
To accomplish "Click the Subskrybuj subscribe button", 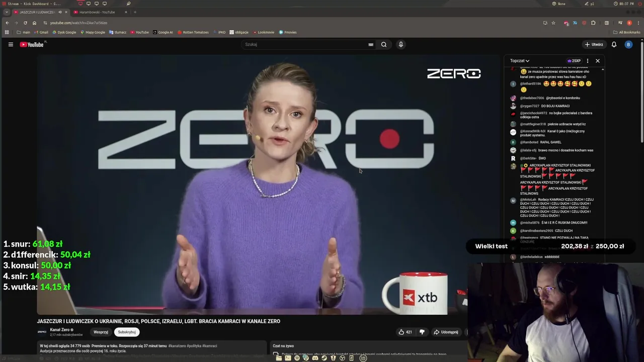I will [127, 332].
